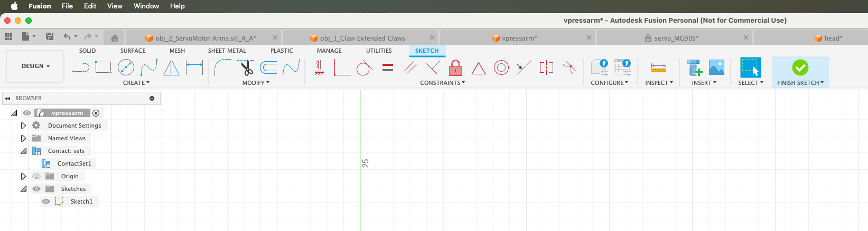Image resolution: width=868 pixels, height=231 pixels.
Task: Open the Window menu in menu bar
Action: click(146, 6)
